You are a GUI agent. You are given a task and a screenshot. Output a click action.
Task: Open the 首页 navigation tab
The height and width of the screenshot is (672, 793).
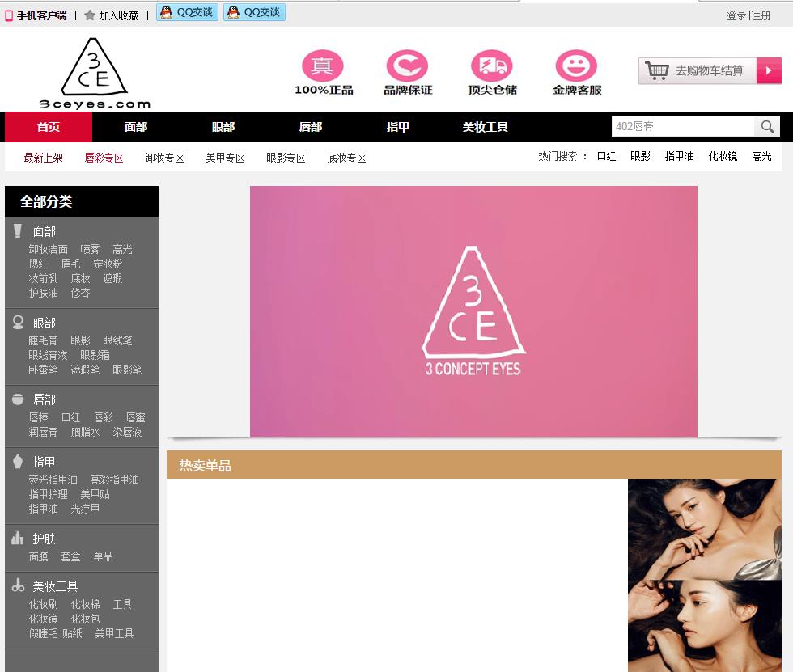click(49, 127)
